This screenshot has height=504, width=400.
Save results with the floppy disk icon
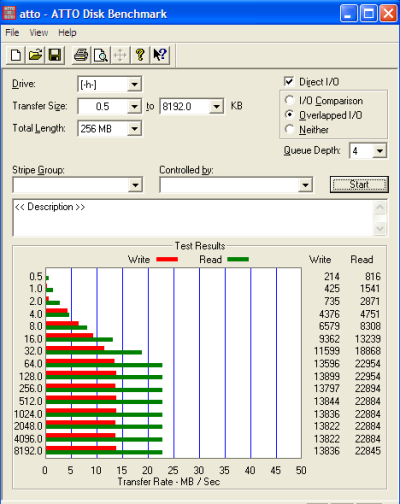tap(55, 55)
